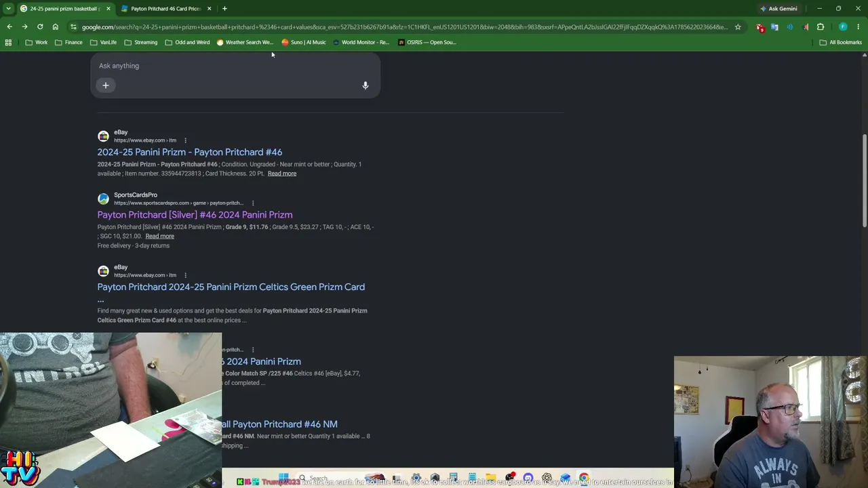
Task: Click the page vertical scrollbar
Action: click(x=864, y=181)
